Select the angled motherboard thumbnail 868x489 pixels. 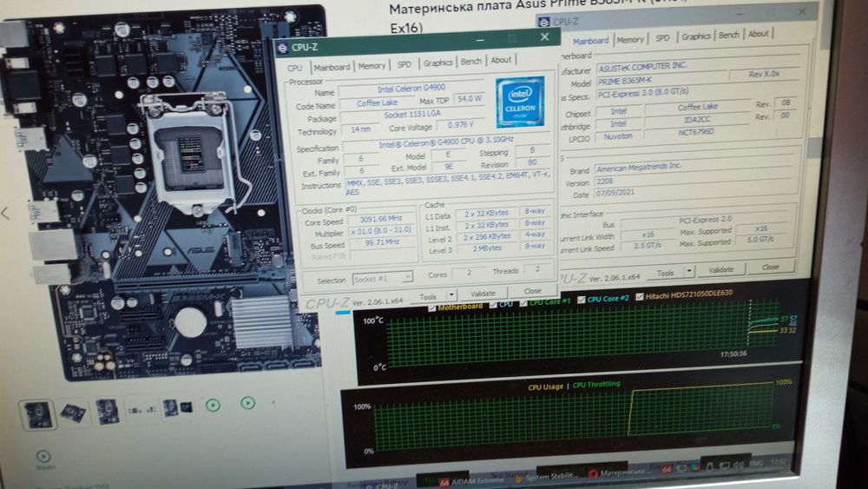pos(73,413)
